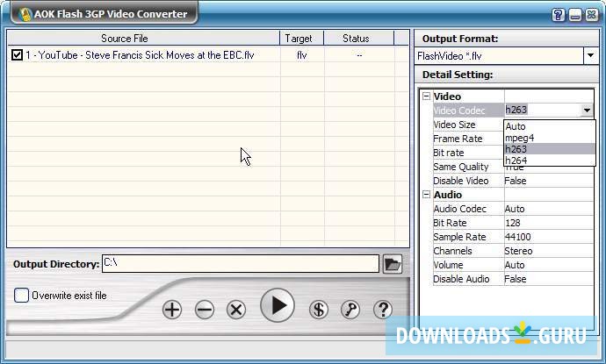
Task: Click the key register button
Action: click(350, 310)
